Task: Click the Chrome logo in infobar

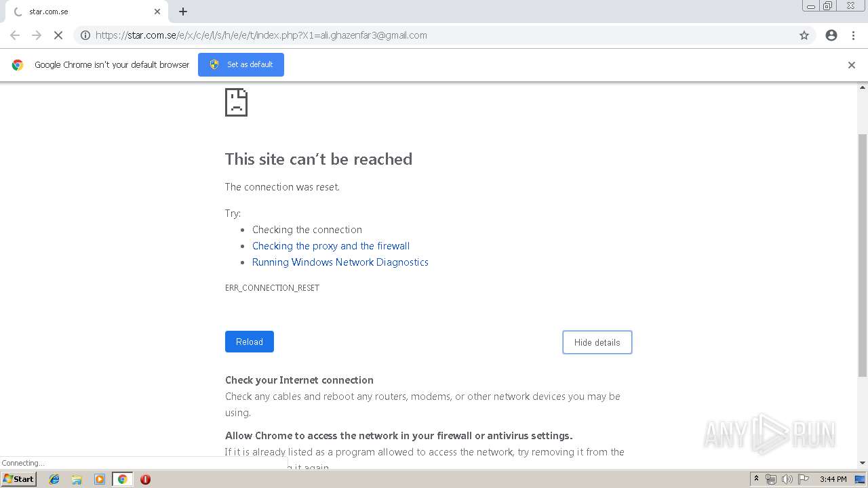Action: 18,65
